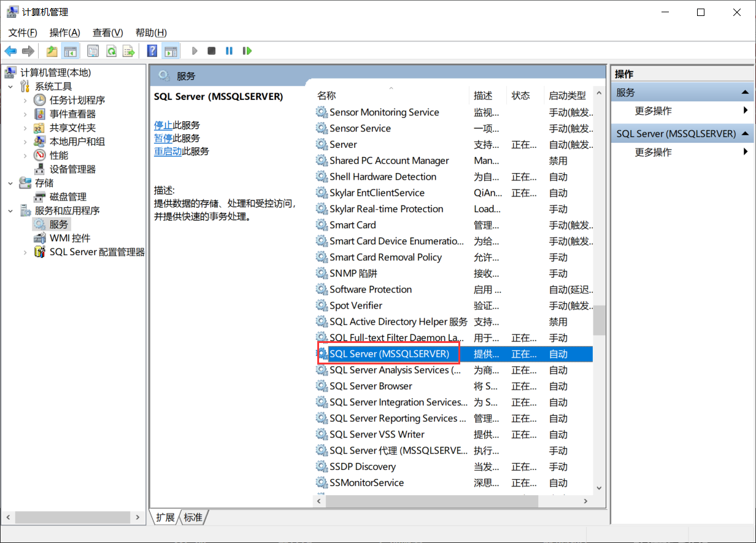Click the gear icon beside SSMonitorService
The width and height of the screenshot is (756, 543).
[x=322, y=483]
